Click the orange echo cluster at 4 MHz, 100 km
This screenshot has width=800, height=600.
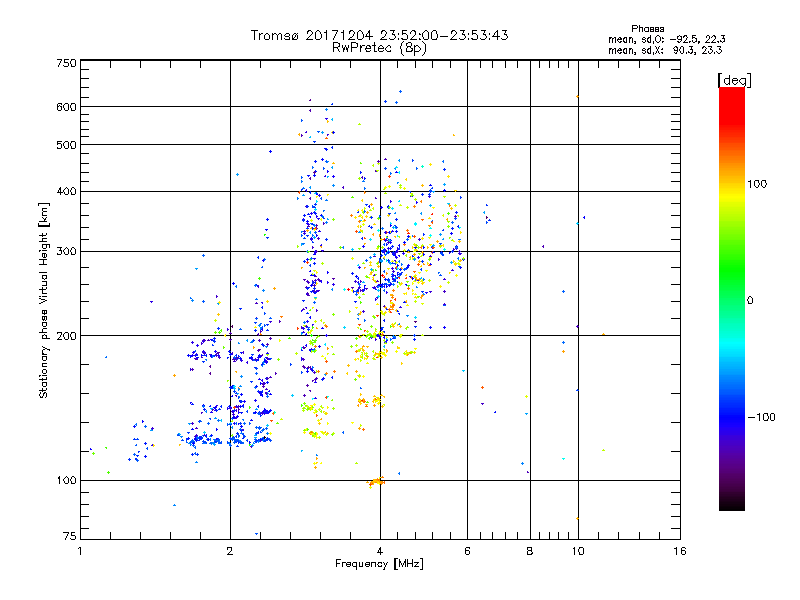pos(377,482)
